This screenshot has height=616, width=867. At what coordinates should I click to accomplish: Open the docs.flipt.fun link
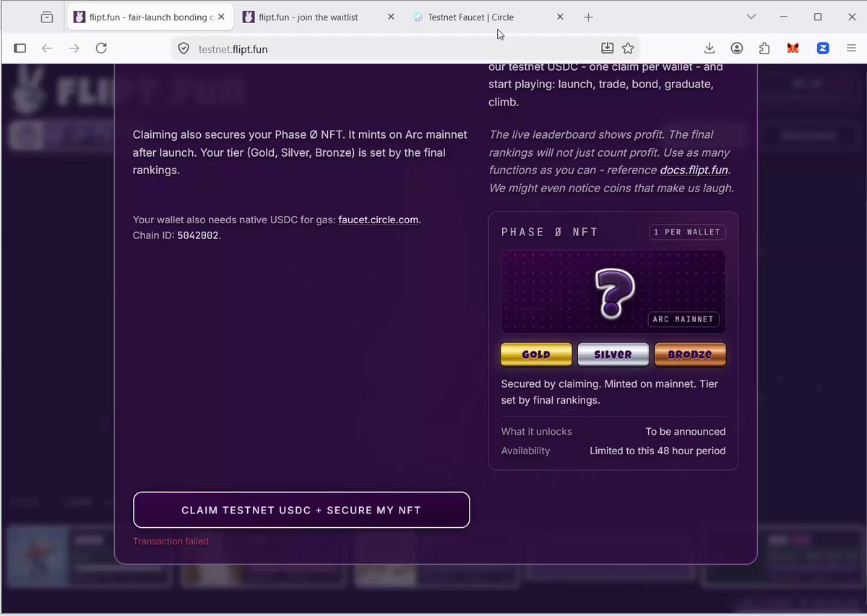[695, 170]
